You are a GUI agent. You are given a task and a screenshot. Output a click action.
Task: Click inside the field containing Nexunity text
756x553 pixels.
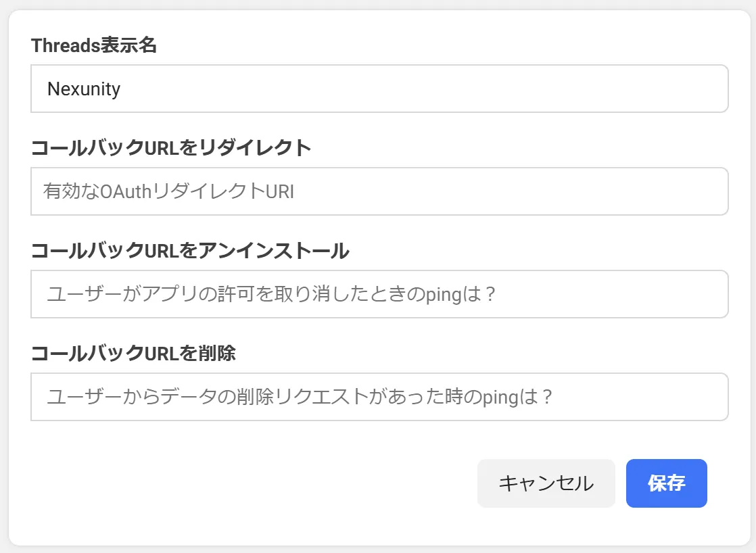click(x=379, y=89)
